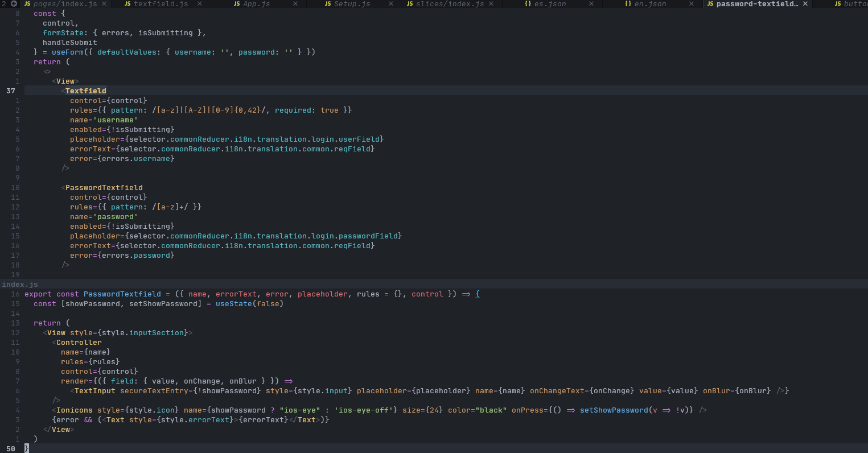Click the regex pattern /[a-z]+/ rule
868x453 pixels.
pyautogui.click(x=170, y=207)
